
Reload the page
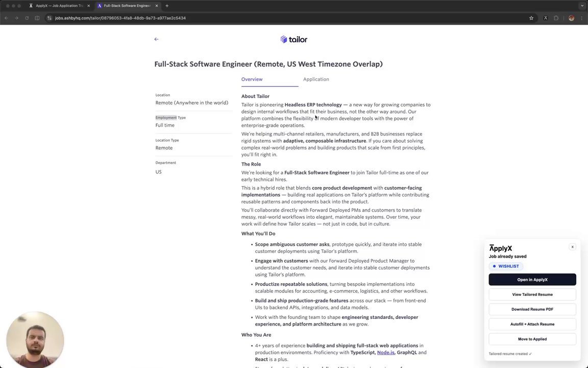[x=27, y=18]
